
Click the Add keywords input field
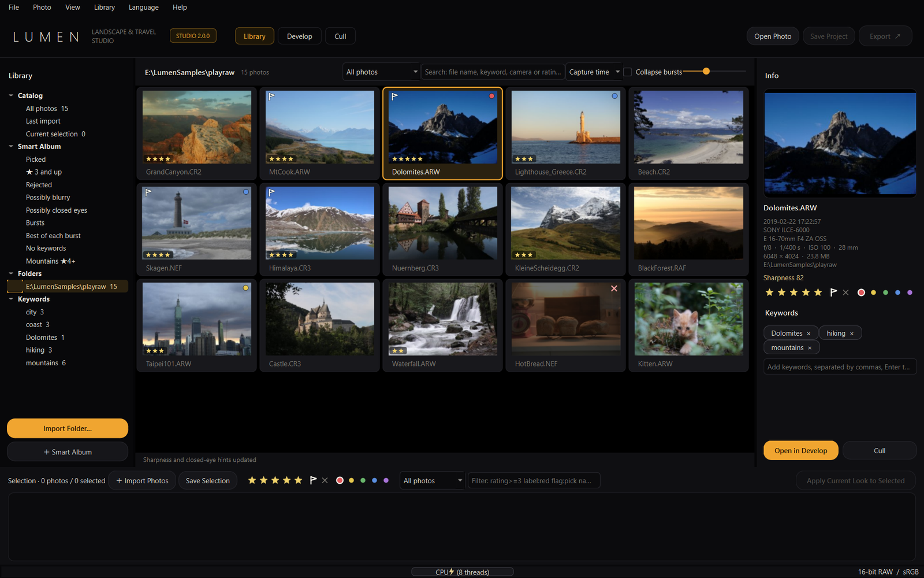[840, 367]
